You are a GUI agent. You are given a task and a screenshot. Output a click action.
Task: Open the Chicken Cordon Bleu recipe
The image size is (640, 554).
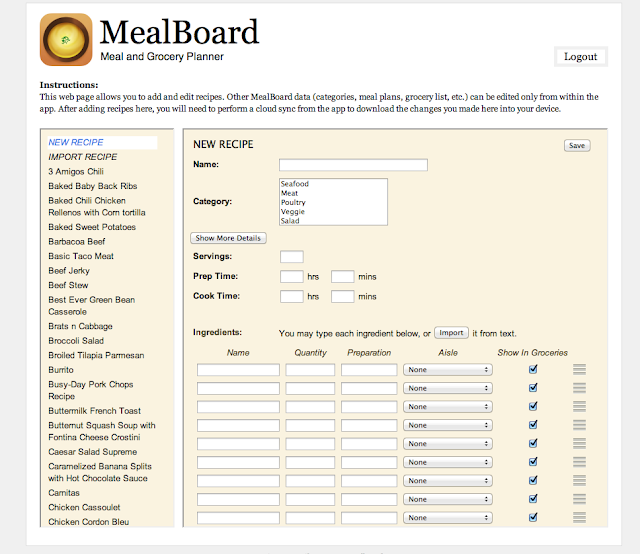click(x=89, y=522)
